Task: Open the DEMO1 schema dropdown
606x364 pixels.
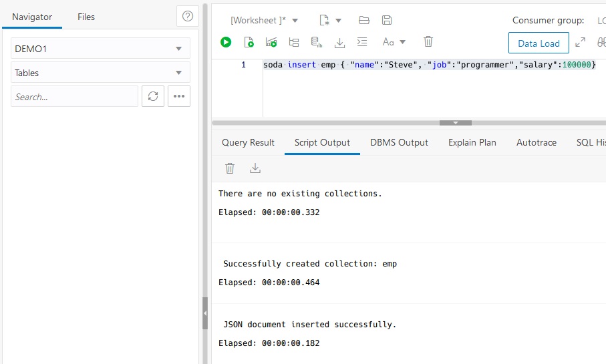Action: (x=101, y=49)
